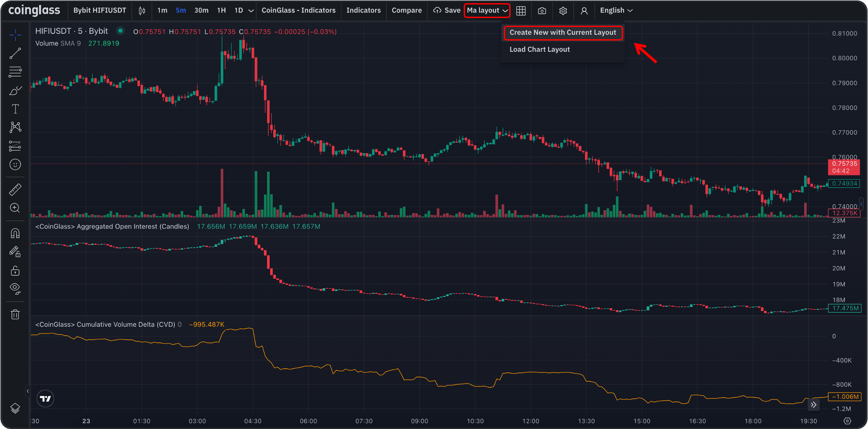Open the Fibonacci retracement tools

click(x=15, y=72)
